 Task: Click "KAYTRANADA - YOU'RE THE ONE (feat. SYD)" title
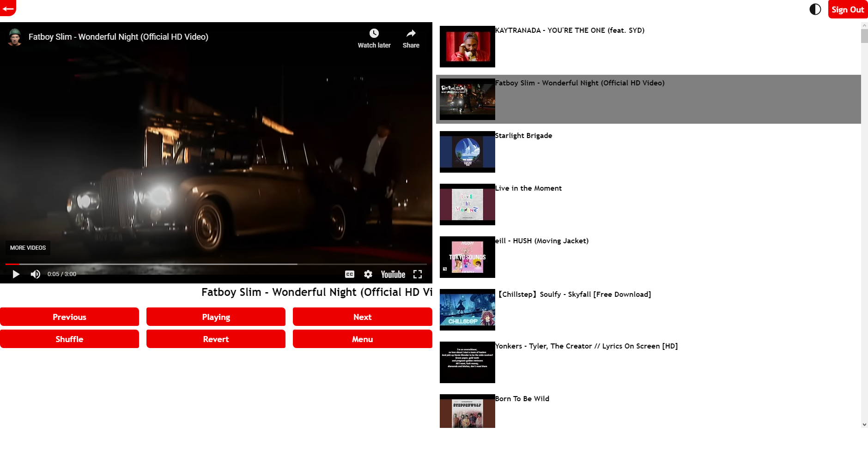click(x=570, y=30)
